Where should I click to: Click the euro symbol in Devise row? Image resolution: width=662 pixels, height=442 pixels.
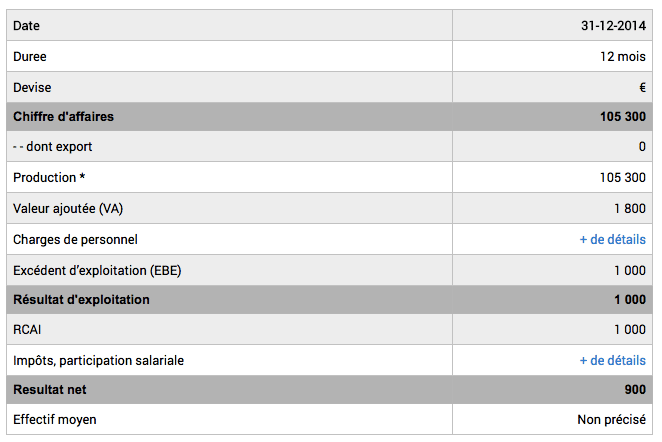[x=642, y=87]
